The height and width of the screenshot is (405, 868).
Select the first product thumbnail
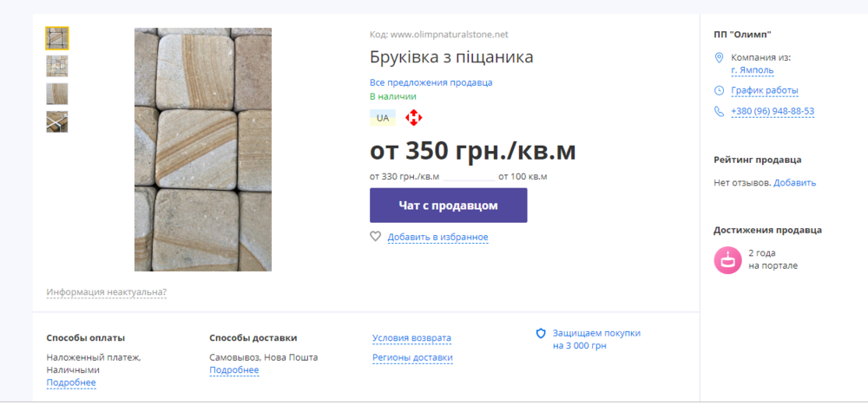pyautogui.click(x=57, y=38)
